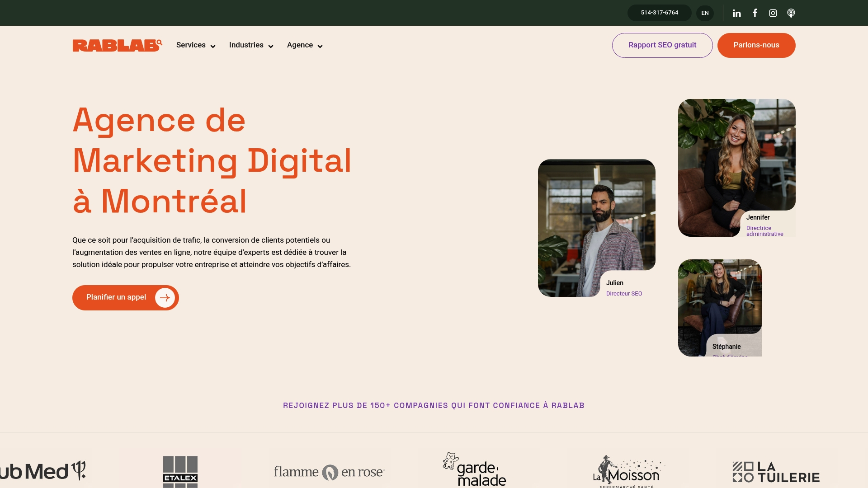The width and height of the screenshot is (868, 488).
Task: Open the Services menu item
Action: (x=191, y=45)
